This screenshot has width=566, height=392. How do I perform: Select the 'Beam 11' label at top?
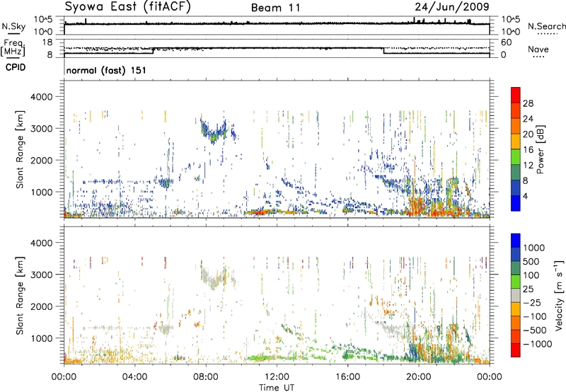tap(276, 8)
